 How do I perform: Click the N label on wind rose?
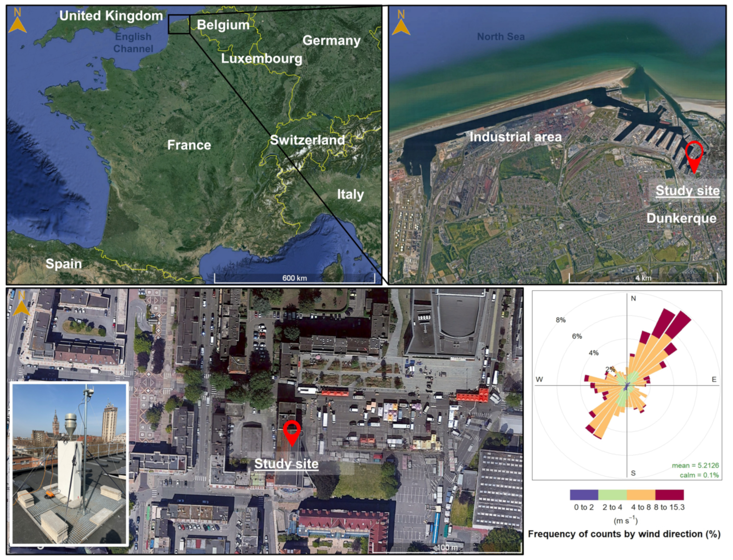(633, 298)
